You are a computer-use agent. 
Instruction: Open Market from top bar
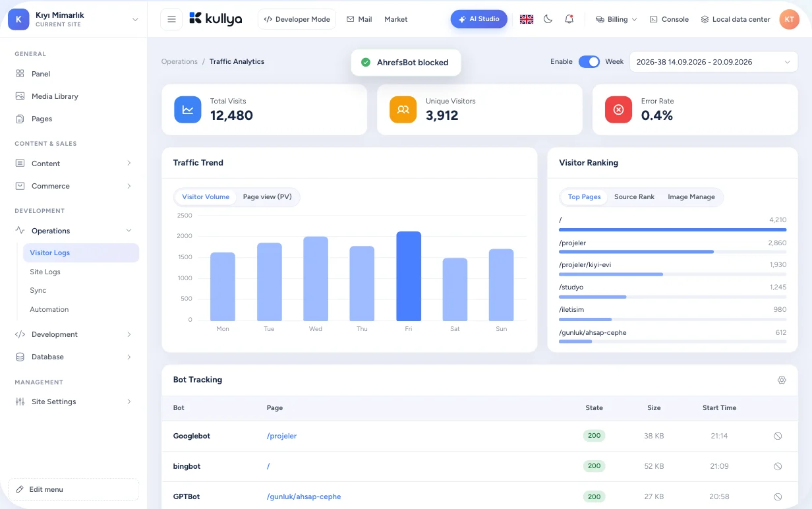tap(395, 19)
